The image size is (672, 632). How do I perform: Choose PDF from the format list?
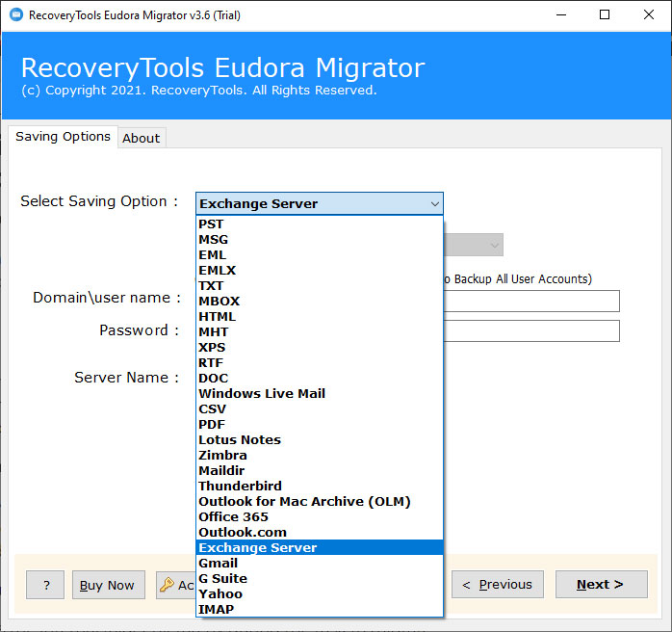pyautogui.click(x=211, y=424)
